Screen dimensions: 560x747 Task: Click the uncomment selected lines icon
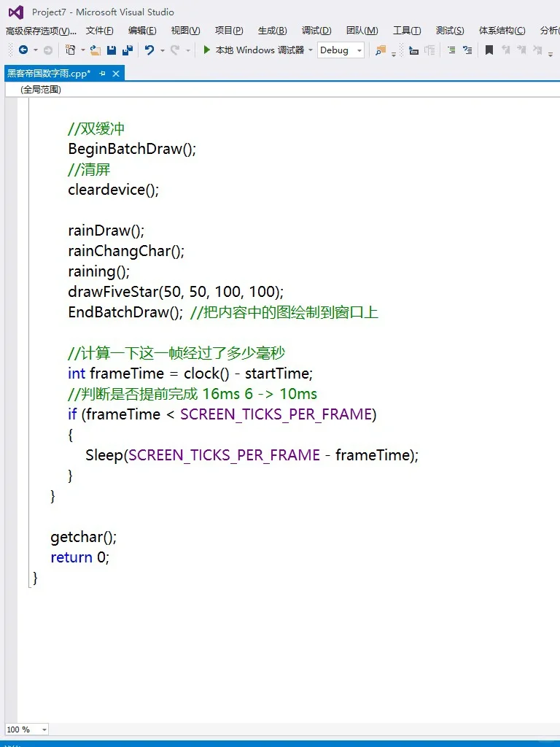point(467,50)
